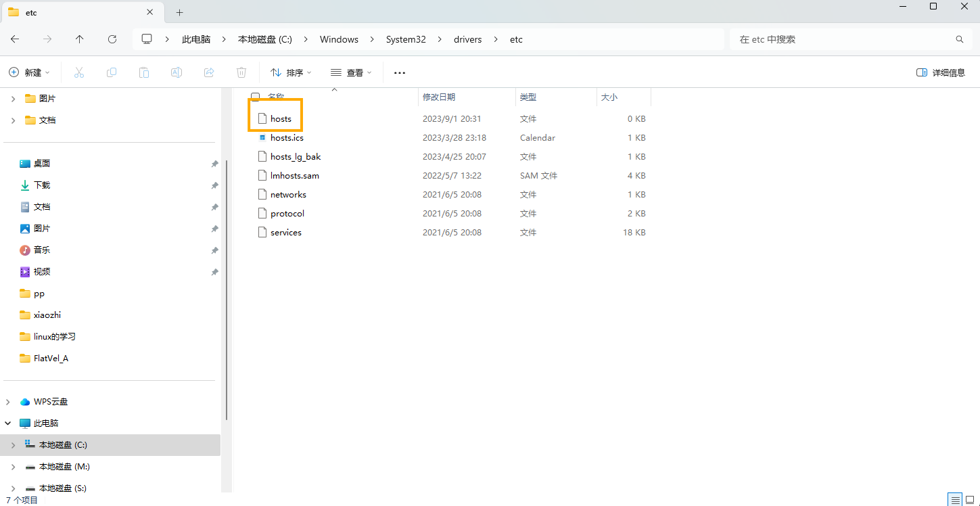Toggle 详细信息 details pane
The image size is (980, 506).
coord(941,72)
